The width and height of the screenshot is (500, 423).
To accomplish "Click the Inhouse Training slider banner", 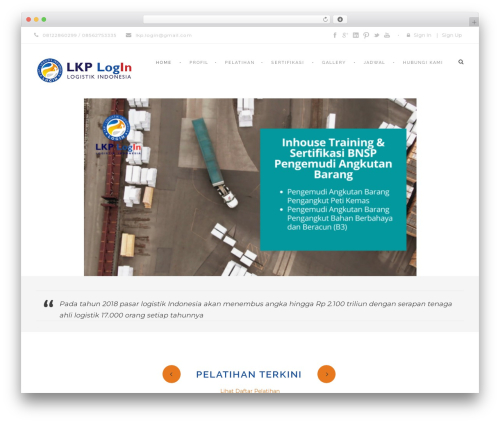I will click(250, 187).
